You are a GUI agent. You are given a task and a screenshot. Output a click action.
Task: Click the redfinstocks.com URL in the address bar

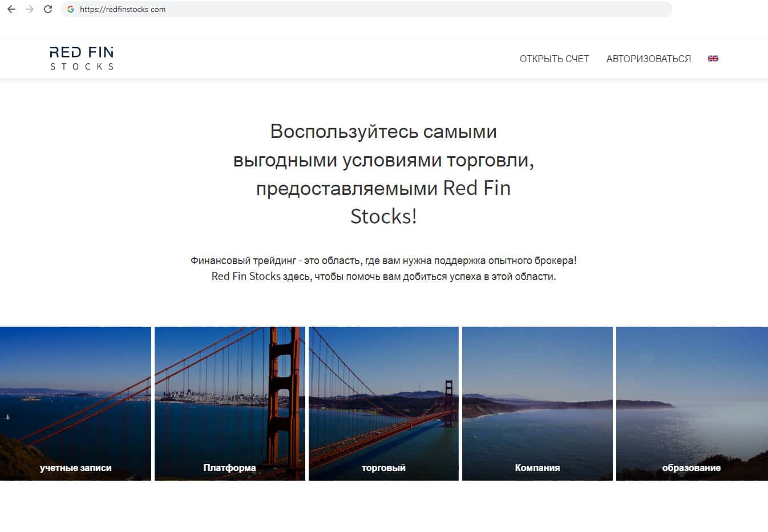point(123,9)
